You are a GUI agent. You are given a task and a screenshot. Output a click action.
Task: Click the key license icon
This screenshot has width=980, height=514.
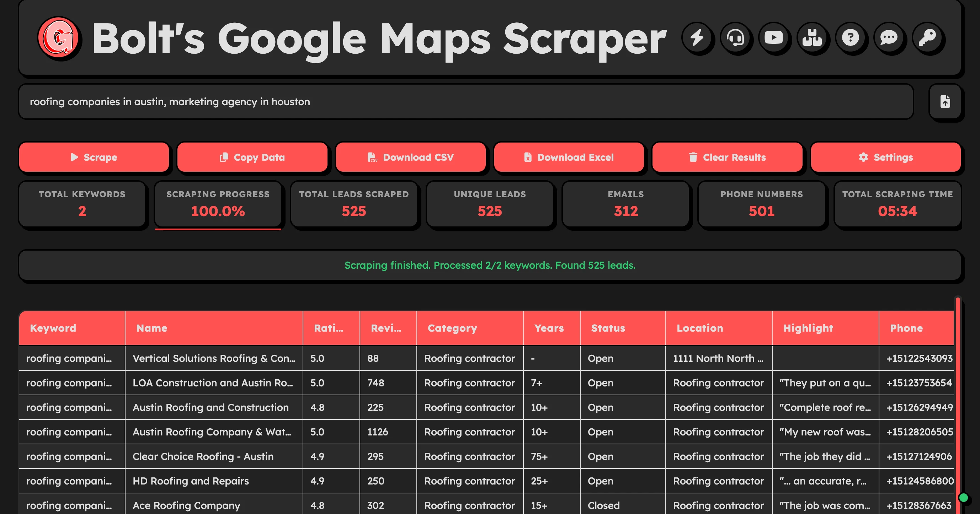[x=927, y=38]
